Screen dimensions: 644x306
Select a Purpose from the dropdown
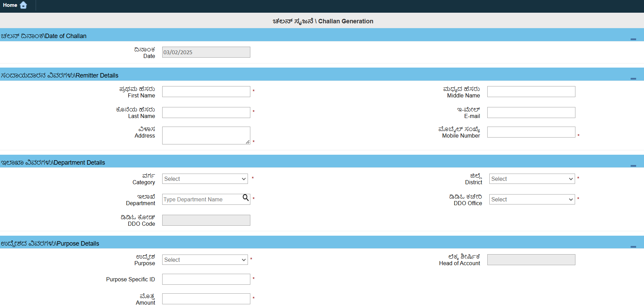point(205,260)
